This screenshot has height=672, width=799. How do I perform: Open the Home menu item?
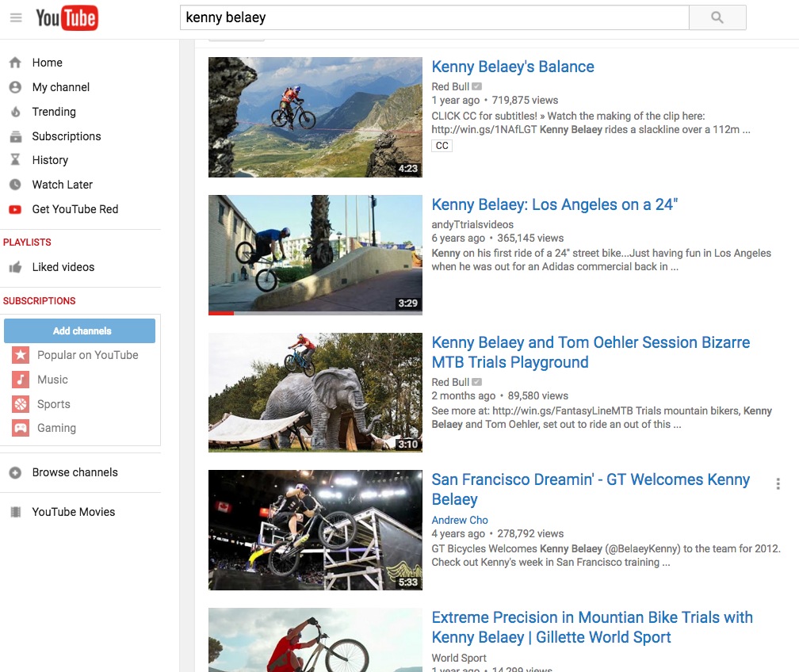pyautogui.click(x=48, y=63)
